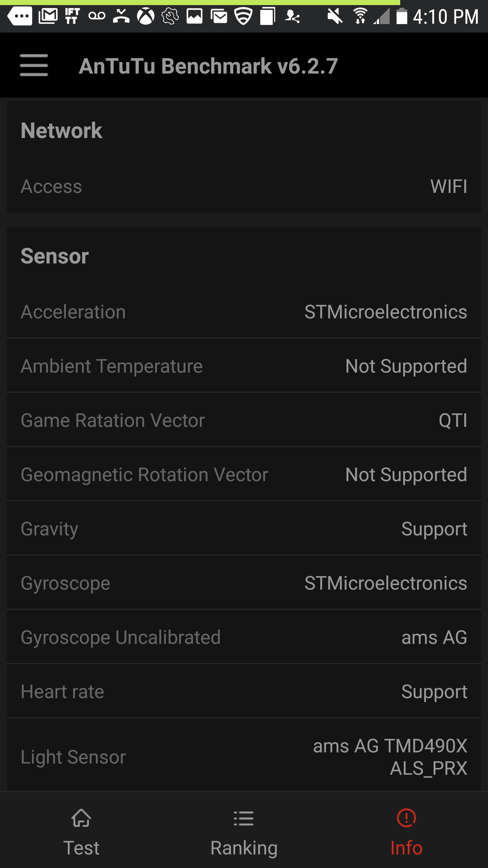
Task: Tap the Gyroscope Uncalibrated entry
Action: coord(244,637)
